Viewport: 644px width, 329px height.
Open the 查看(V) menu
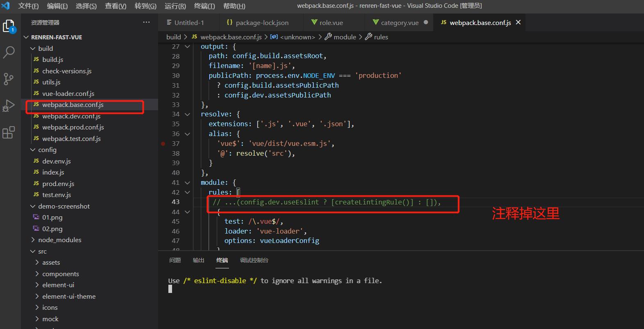point(116,6)
